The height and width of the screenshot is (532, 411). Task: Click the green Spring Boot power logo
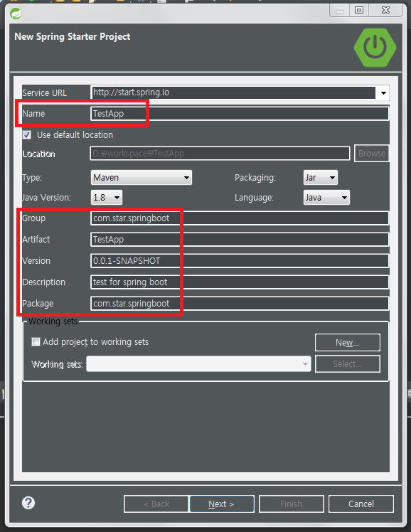(x=375, y=48)
